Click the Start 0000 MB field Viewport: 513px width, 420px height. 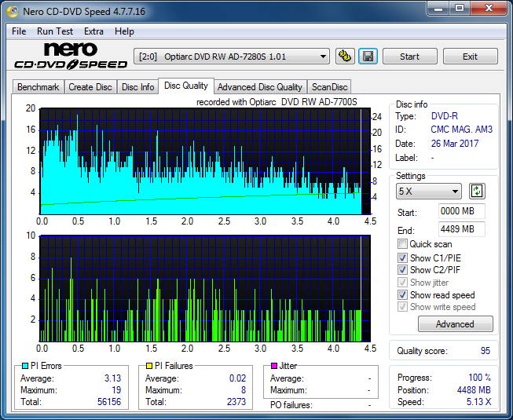pos(461,211)
